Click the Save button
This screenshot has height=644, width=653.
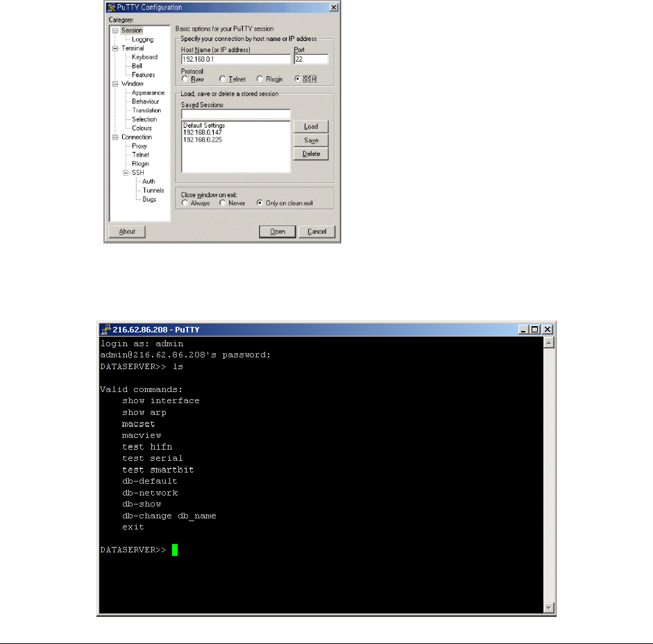click(x=311, y=140)
